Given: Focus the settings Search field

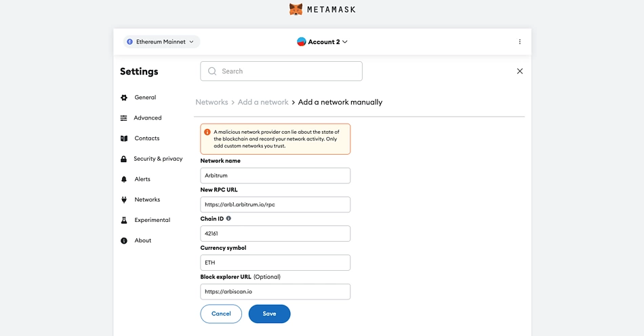Looking at the screenshot, I should coord(281,71).
